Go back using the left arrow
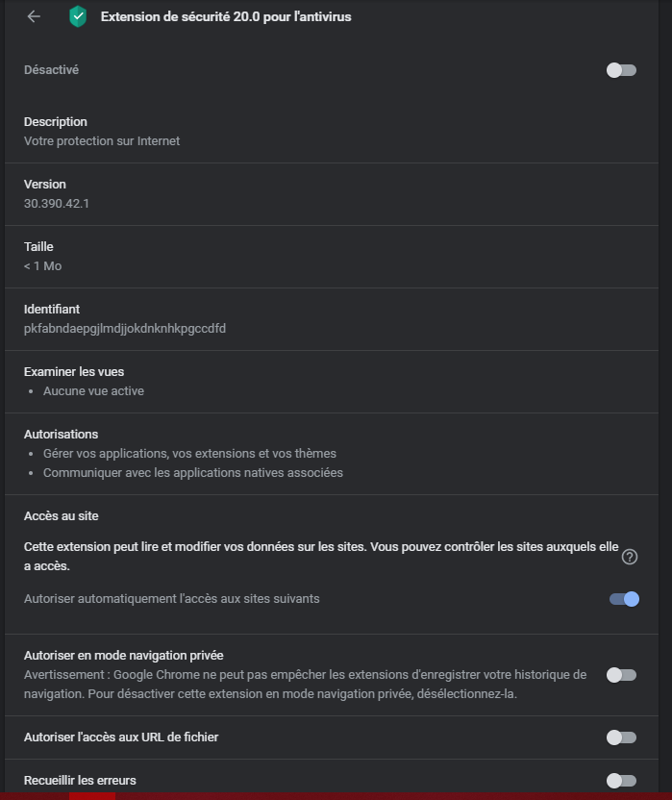 click(34, 16)
